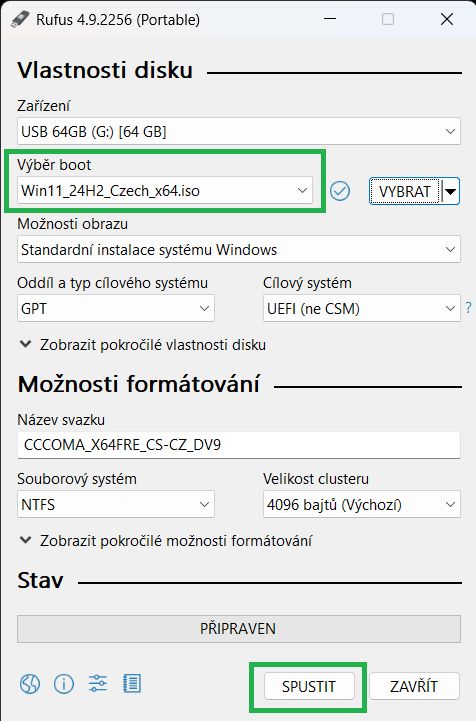This screenshot has width=476, height=721.
Task: Click the Rufus USB drive title icon
Action: 21,19
